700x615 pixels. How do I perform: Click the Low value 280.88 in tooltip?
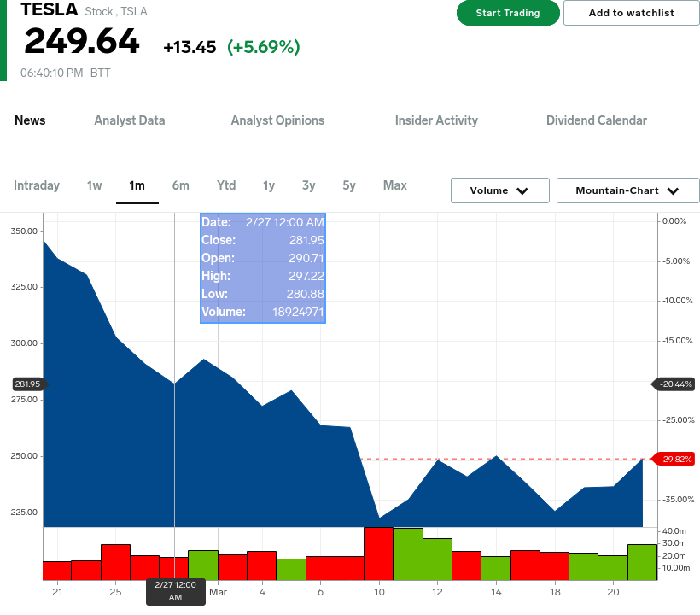coord(306,294)
